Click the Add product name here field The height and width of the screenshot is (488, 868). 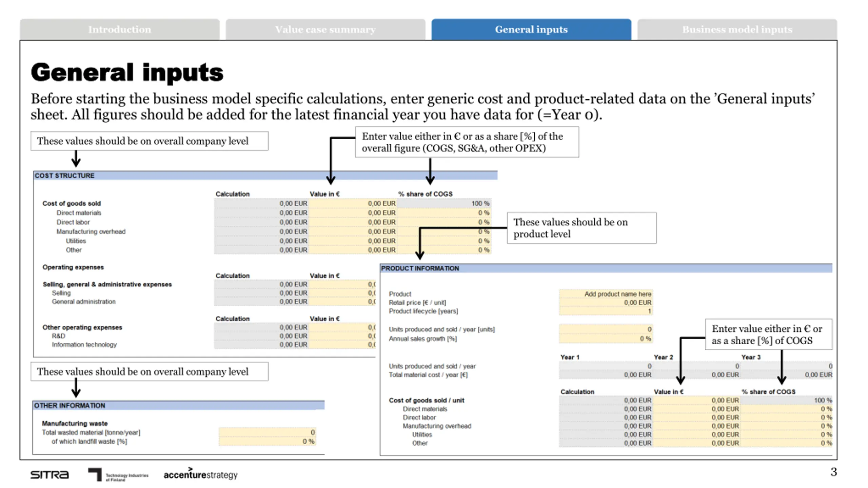[x=606, y=294]
